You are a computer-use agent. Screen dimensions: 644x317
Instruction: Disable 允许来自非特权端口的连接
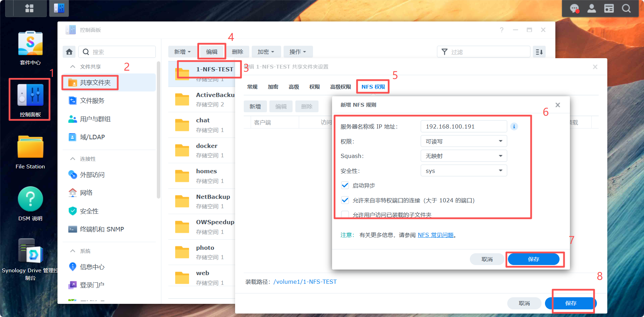(345, 200)
